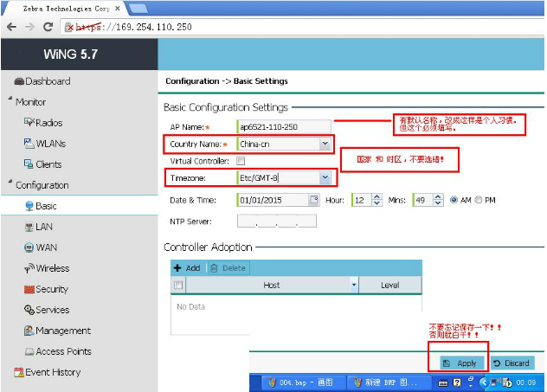Open Radios monitor page
Image resolution: width=547 pixels, height=392 pixels.
[x=43, y=123]
